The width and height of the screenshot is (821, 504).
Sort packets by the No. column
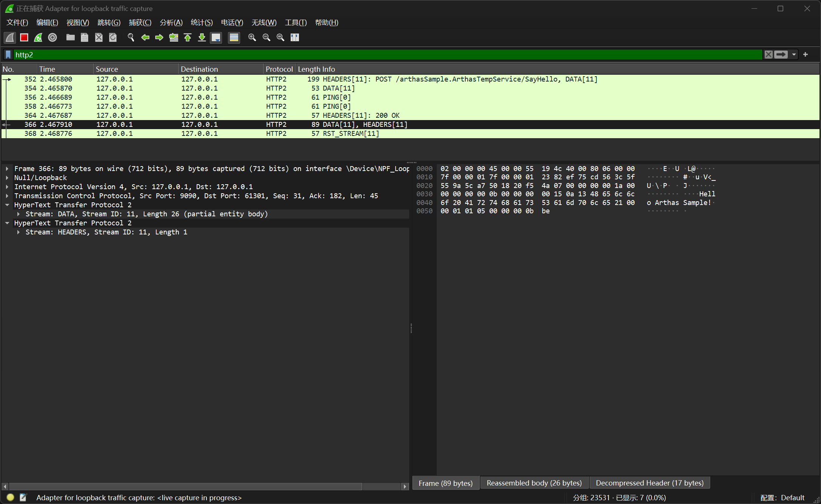(x=19, y=69)
